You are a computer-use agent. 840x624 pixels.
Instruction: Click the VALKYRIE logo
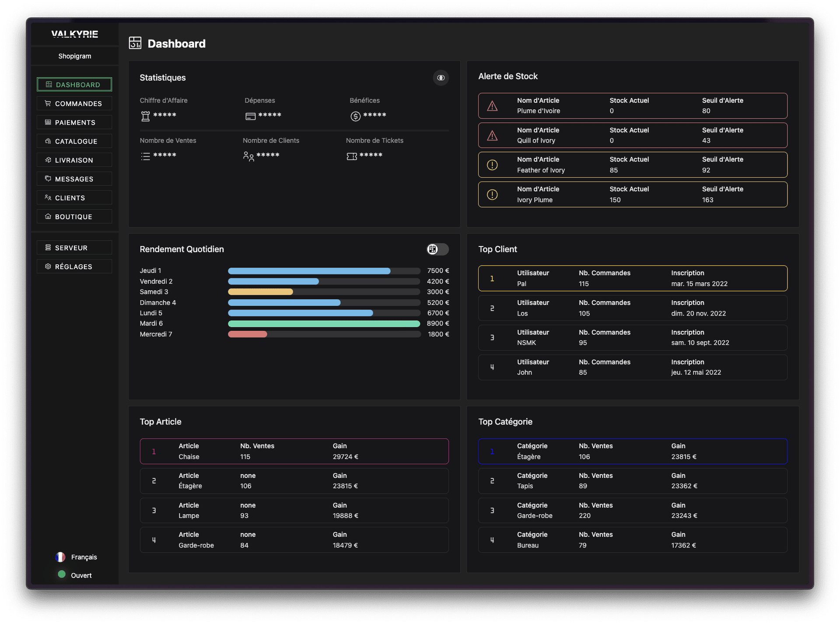coord(74,34)
